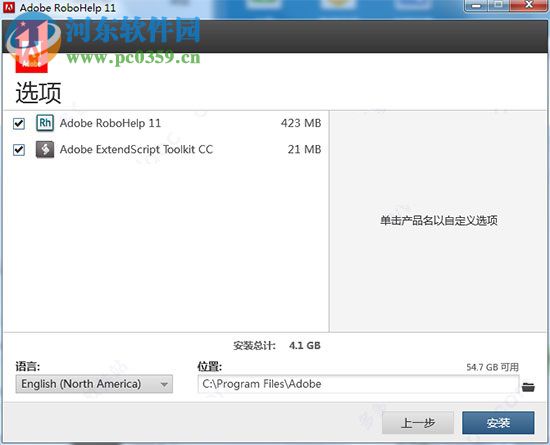Click the 单击产品名以自定义选项 hint text

click(x=439, y=221)
